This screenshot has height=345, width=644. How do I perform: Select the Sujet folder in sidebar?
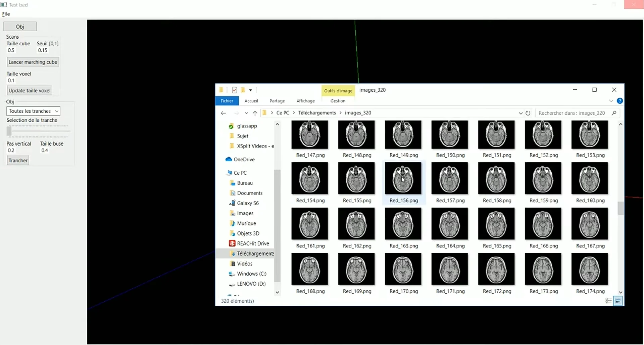pos(243,136)
